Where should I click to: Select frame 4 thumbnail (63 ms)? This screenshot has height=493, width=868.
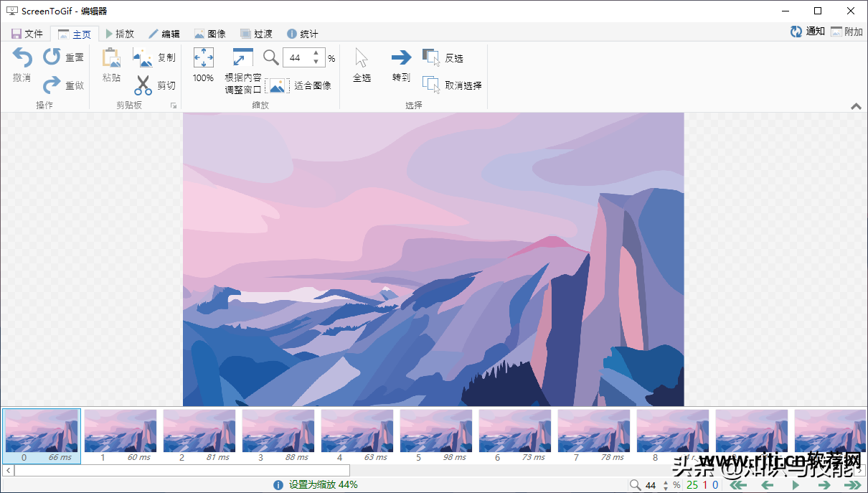pyautogui.click(x=357, y=436)
